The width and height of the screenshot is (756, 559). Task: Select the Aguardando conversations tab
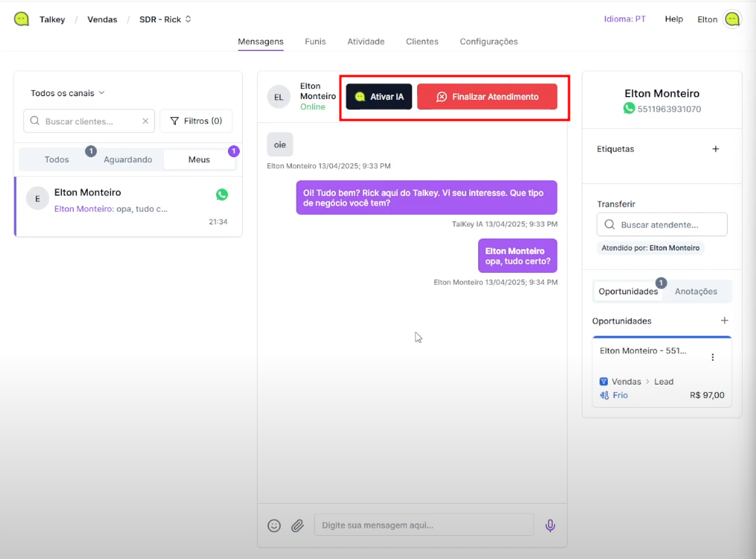pyautogui.click(x=127, y=160)
